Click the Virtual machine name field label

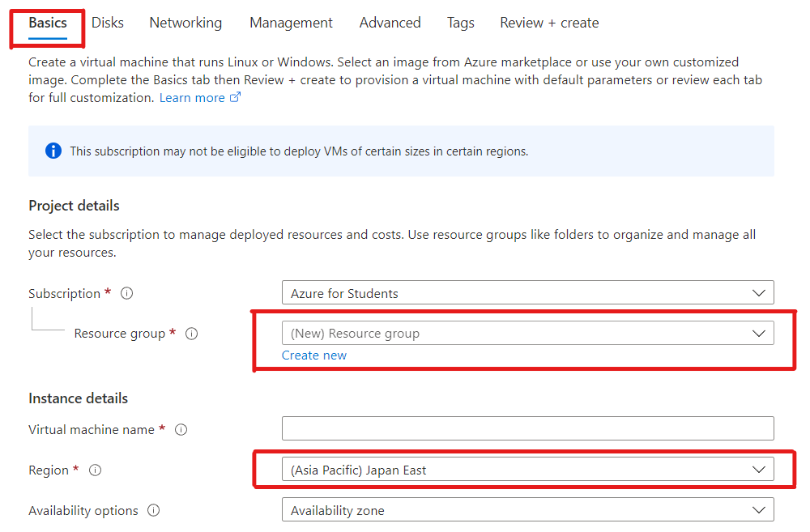pyautogui.click(x=92, y=430)
